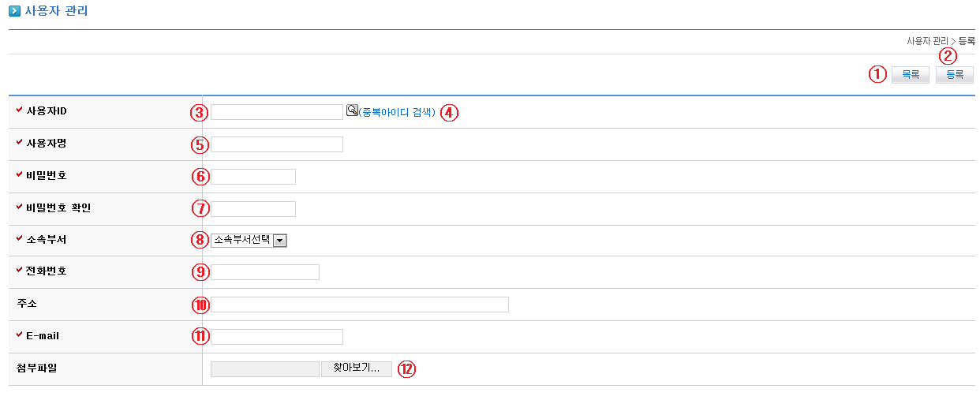Click the red checkmark icon next to 소속부서
Image resolution: width=980 pixels, height=400 pixels.
click(x=20, y=238)
